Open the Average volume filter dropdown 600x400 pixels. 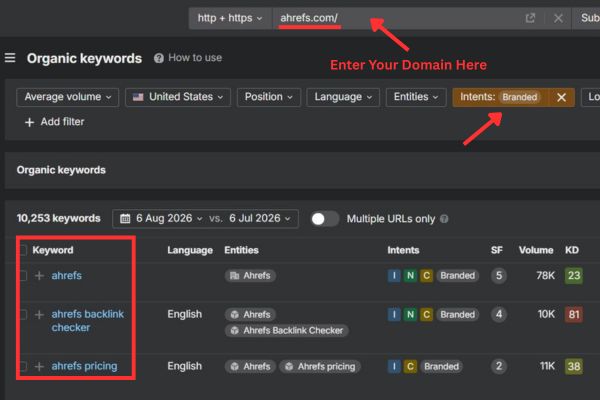click(x=68, y=97)
